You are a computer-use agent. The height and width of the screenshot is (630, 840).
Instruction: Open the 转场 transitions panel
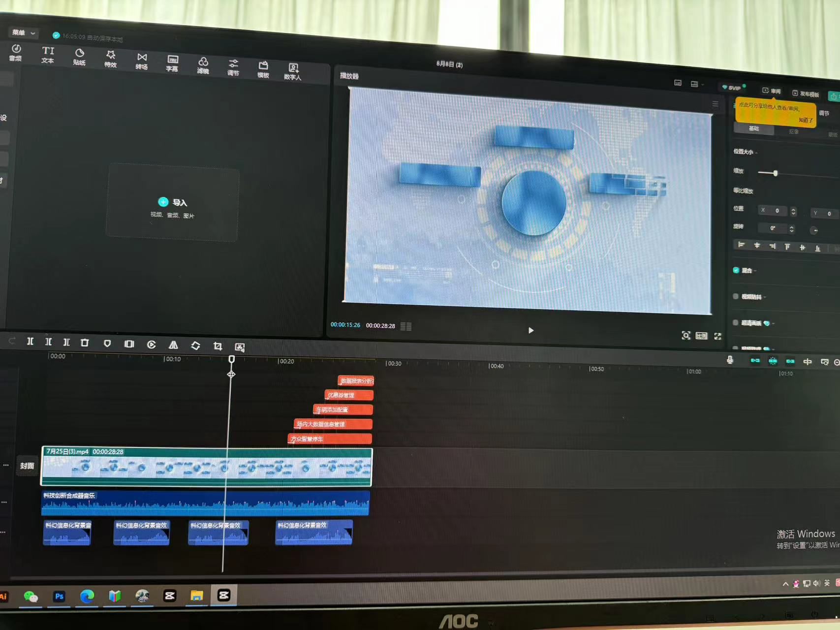(x=142, y=61)
